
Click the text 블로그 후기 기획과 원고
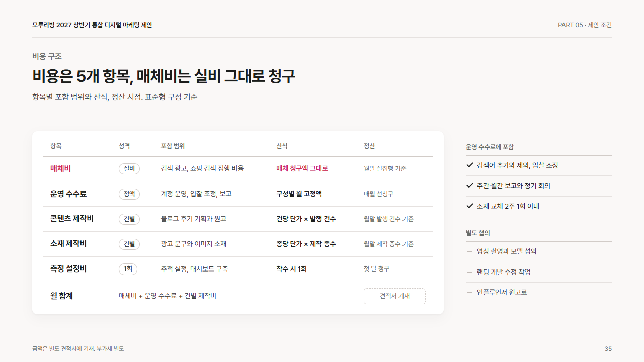194,219
